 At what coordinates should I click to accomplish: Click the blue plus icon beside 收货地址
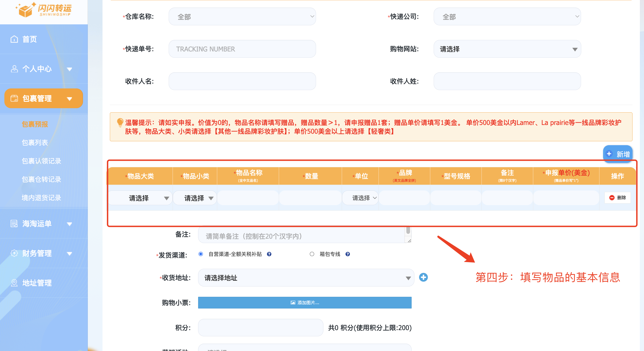(423, 277)
